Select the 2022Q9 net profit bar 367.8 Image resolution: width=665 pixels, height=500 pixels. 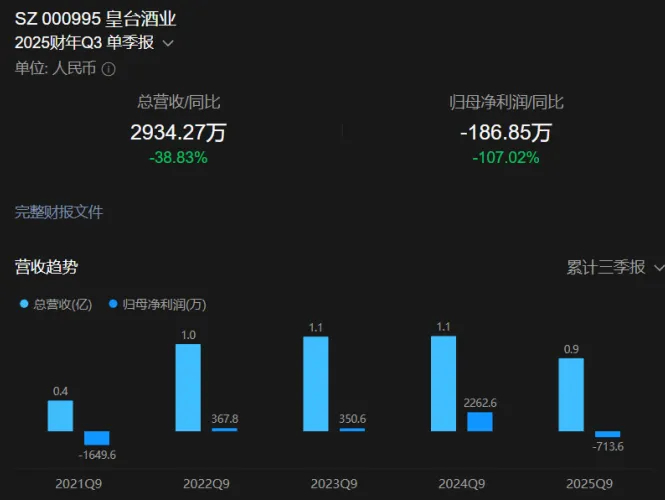tap(225, 430)
